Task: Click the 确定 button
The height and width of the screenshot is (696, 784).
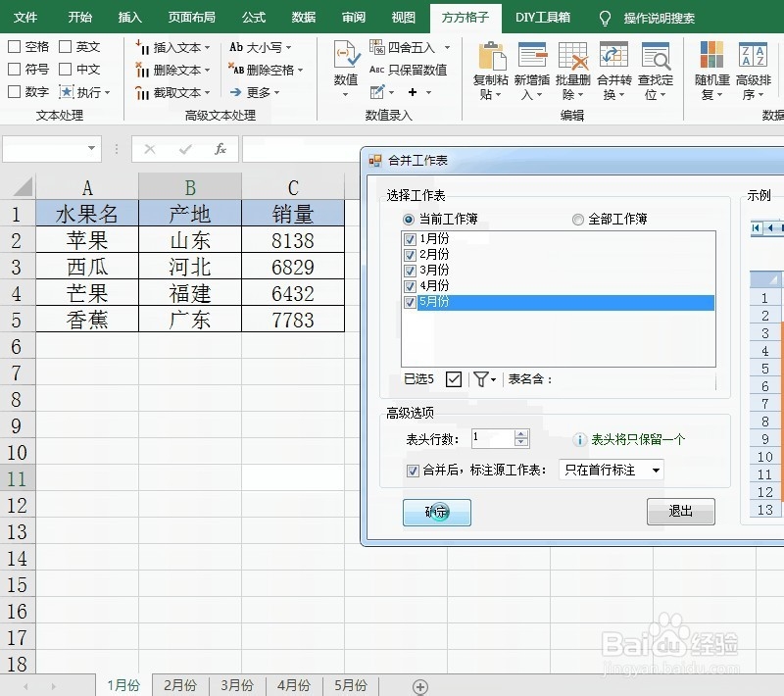Action: click(436, 512)
